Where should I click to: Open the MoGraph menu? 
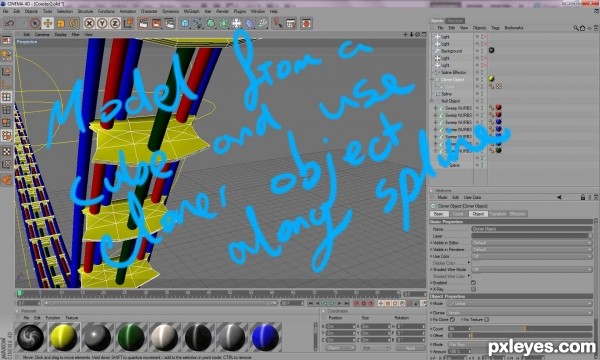coord(191,11)
